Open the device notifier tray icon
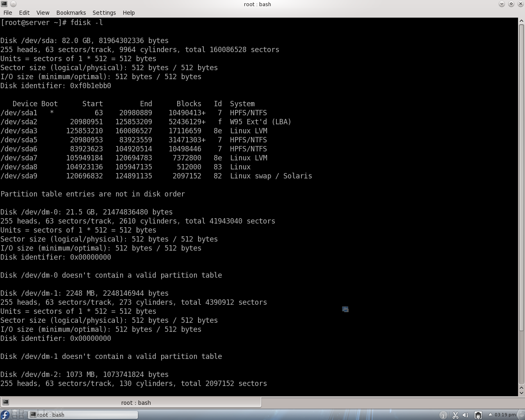Viewport: 525px width, 420px height. point(478,415)
